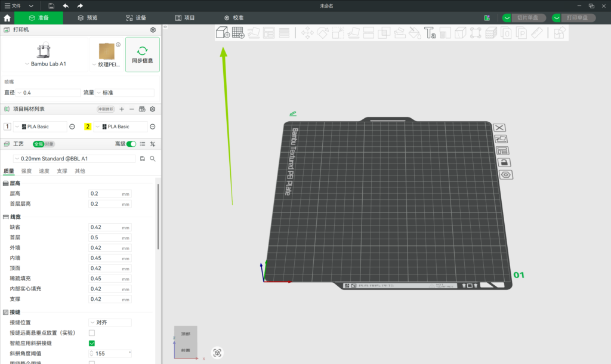Click remove filament minus icon

coord(132,109)
